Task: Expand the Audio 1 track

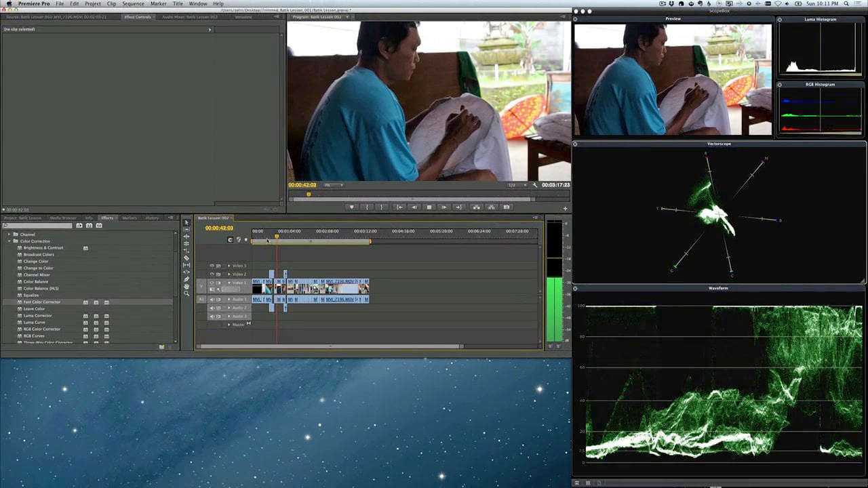Action: 229,299
